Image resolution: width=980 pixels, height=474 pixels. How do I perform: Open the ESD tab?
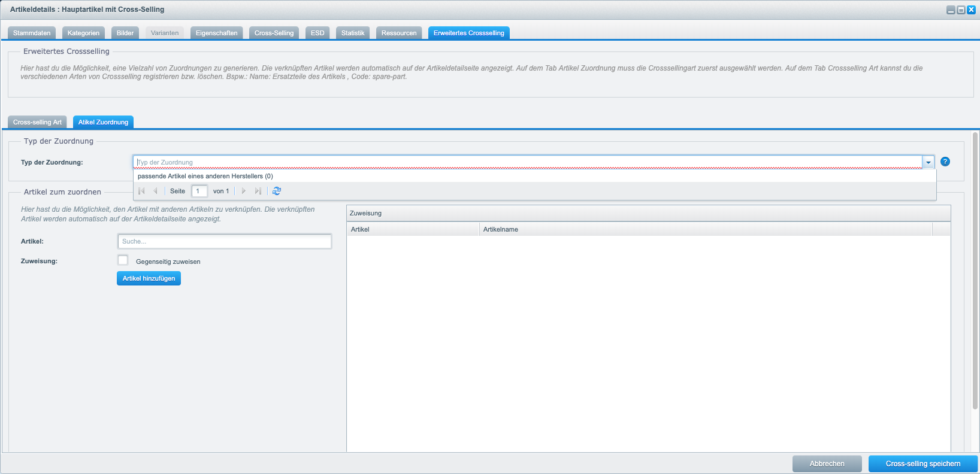point(317,33)
